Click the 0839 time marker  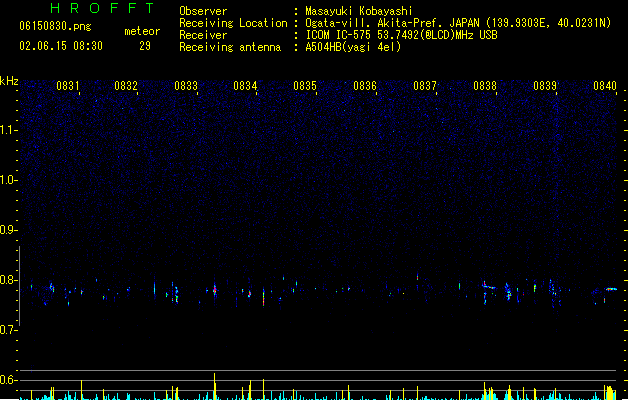coord(545,86)
